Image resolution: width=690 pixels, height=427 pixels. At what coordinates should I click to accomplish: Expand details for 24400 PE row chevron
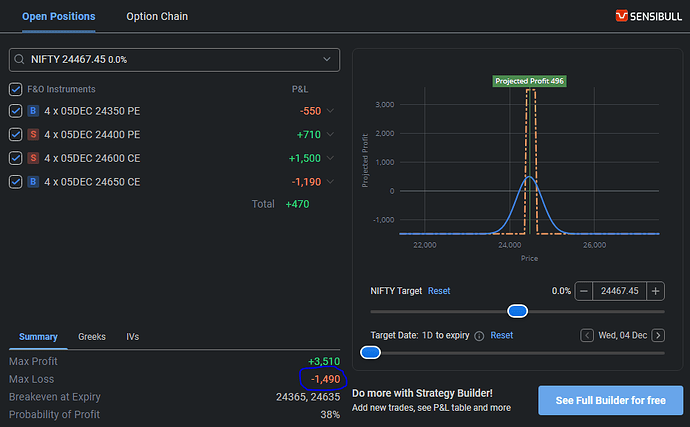click(x=330, y=134)
